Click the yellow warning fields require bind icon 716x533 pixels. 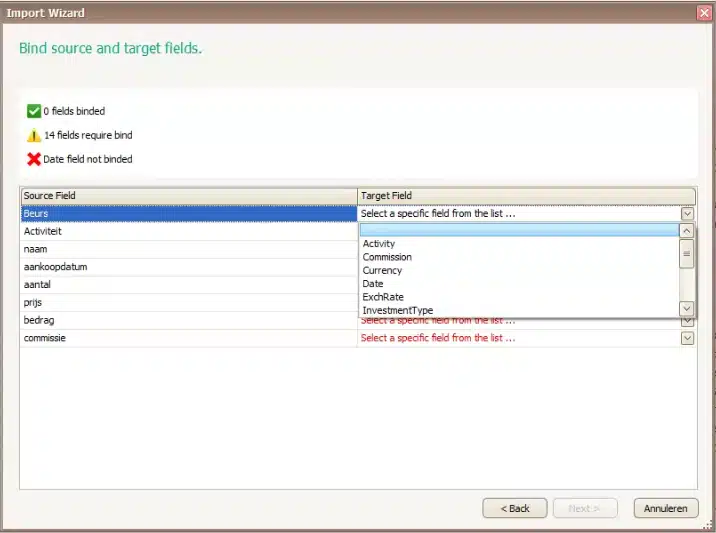[33, 135]
